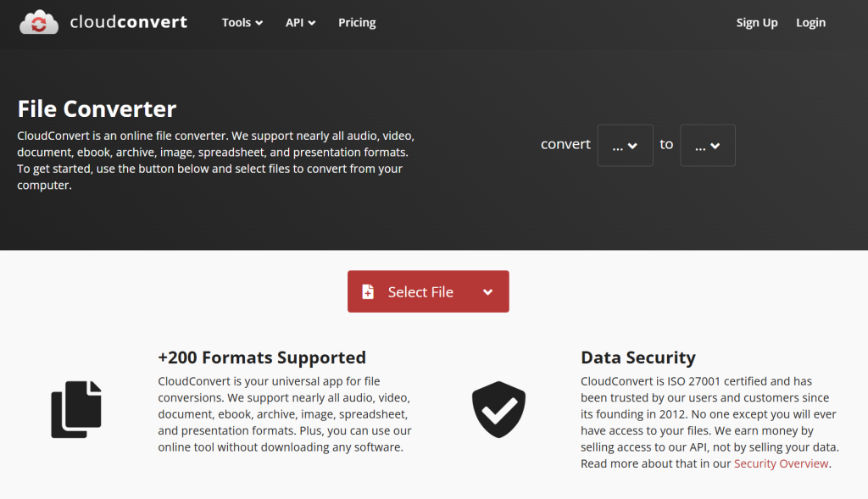Click the cloudconvert wordmark text

(x=129, y=22)
